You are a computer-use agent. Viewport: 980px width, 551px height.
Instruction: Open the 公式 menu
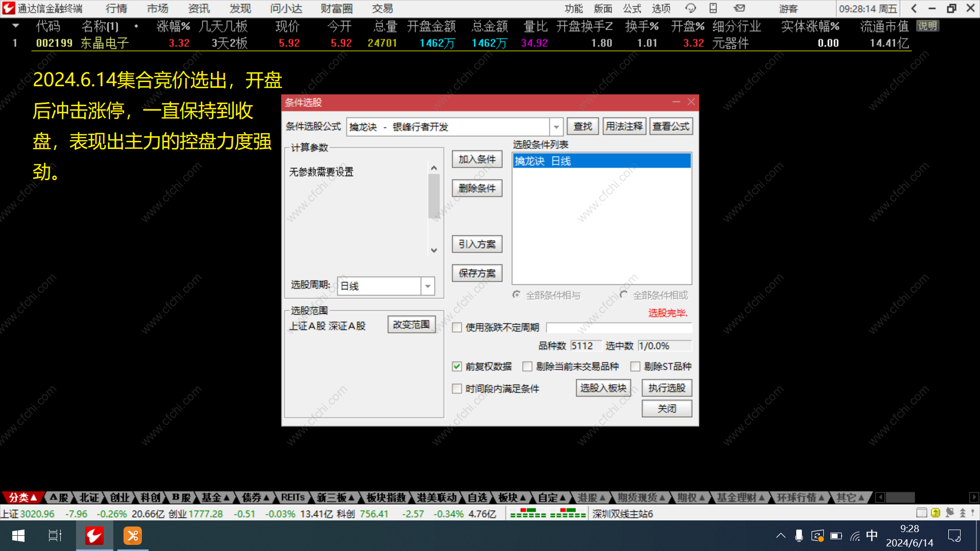pyautogui.click(x=631, y=8)
